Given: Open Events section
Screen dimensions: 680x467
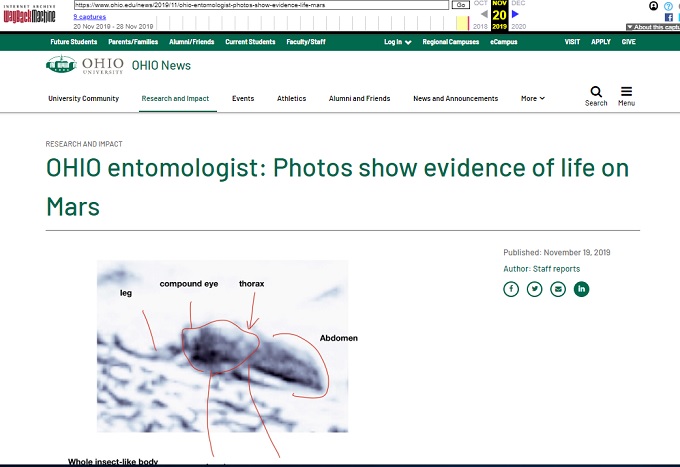Looking at the screenshot, I should click(x=243, y=98).
